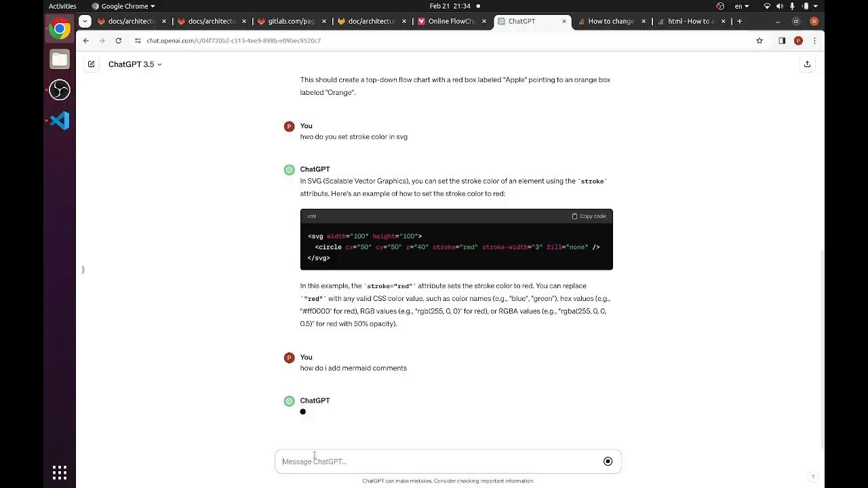The width and height of the screenshot is (868, 488).
Task: Open the Google Chrome app menu in the top bar
Action: tap(123, 6)
